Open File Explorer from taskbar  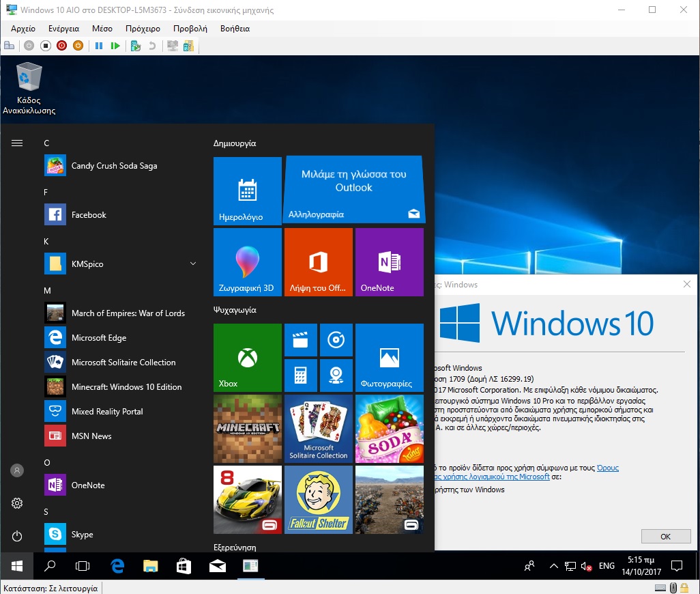pyautogui.click(x=151, y=566)
